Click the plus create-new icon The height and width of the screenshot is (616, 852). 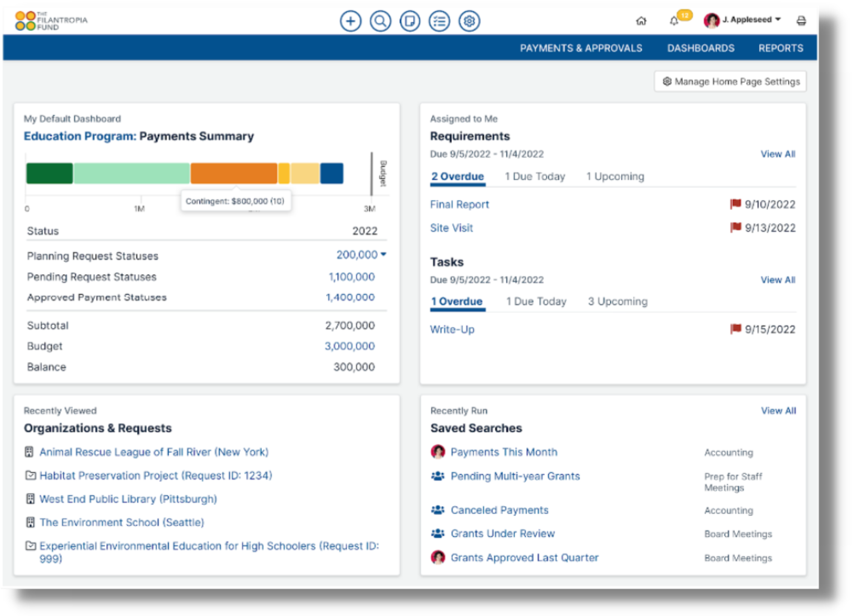(350, 21)
